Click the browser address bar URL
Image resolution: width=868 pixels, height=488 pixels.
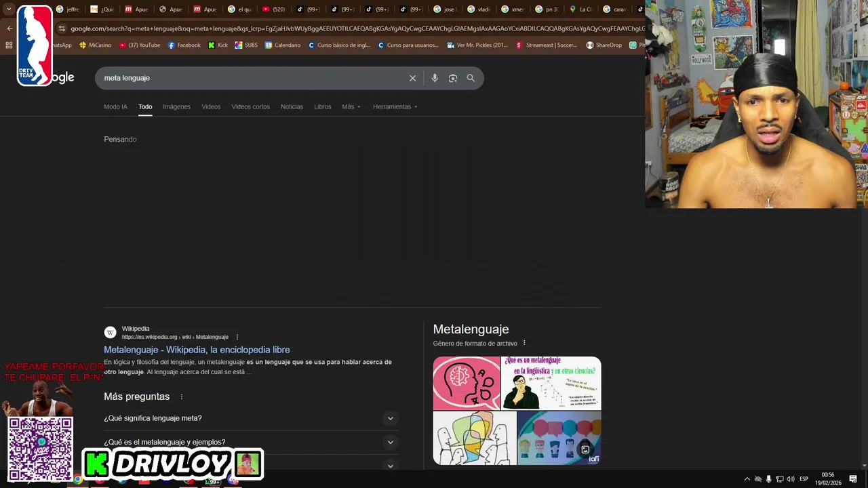[357, 28]
